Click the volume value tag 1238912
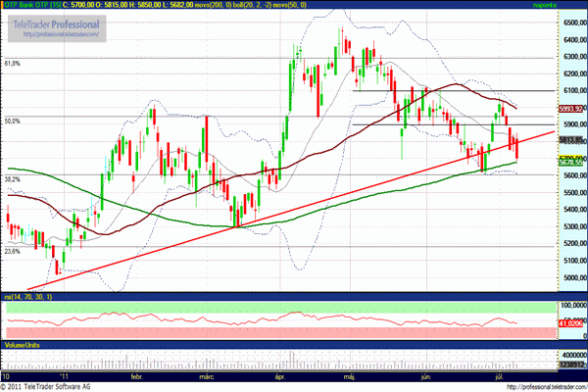Screen dimensions: 588x392 point(571,364)
